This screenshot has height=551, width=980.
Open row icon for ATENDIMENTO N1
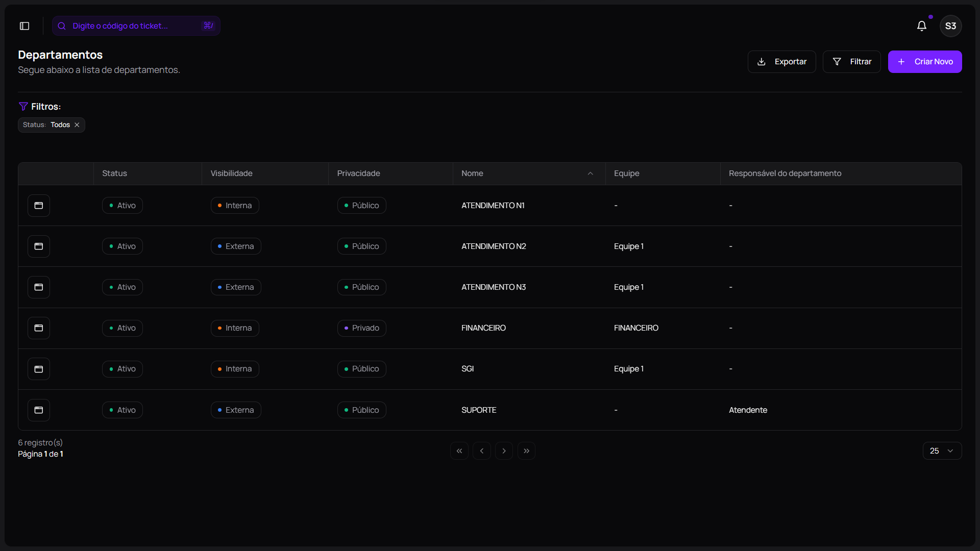pos(39,206)
